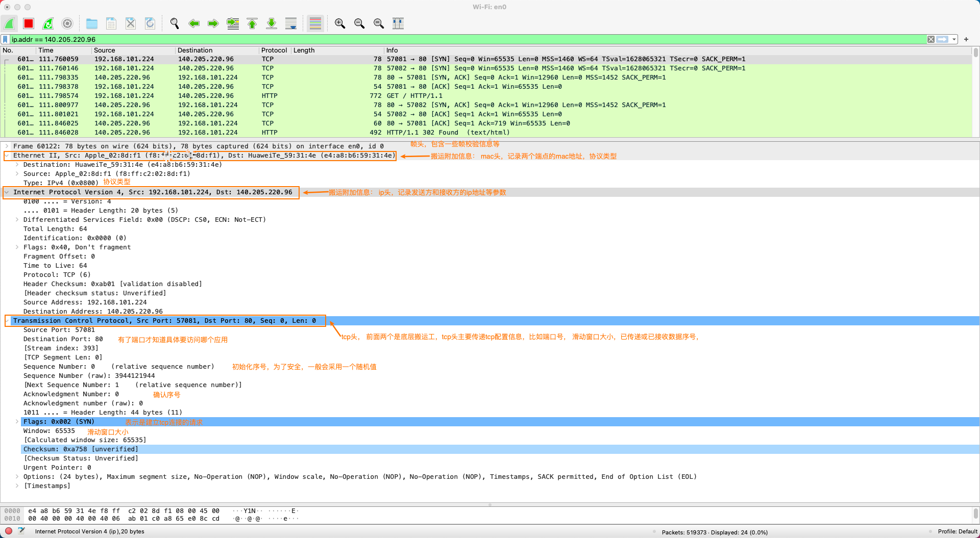Expand the TCP Options (24 bytes) node
Viewport: 980px width, 538px height.
coord(17,477)
